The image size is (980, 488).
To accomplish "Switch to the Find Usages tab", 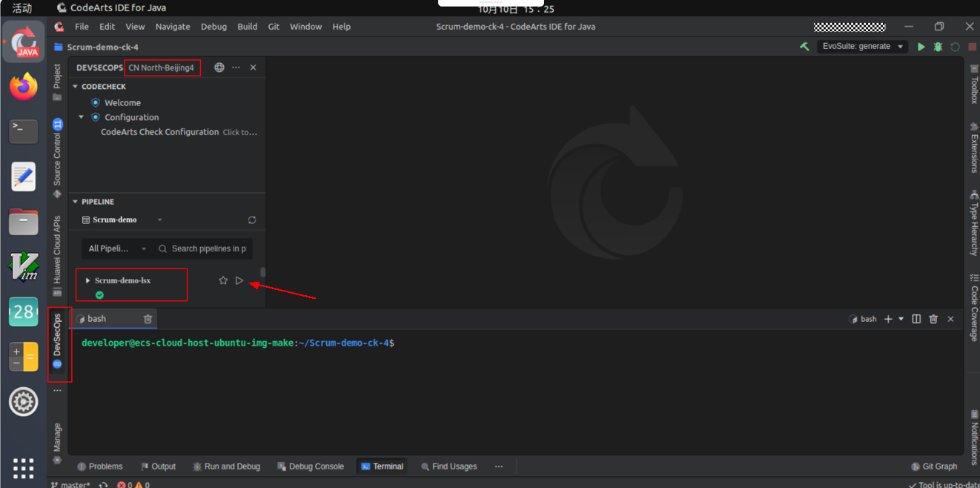I will (x=448, y=466).
